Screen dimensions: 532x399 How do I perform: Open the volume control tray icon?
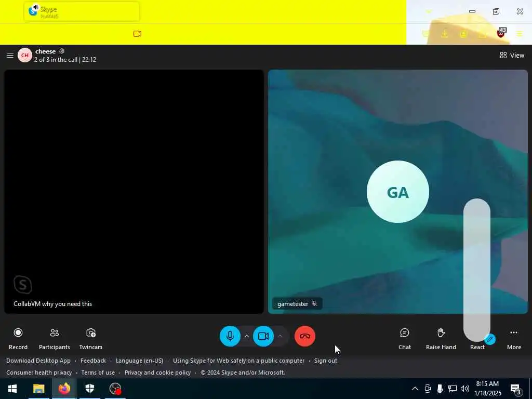coord(465,389)
